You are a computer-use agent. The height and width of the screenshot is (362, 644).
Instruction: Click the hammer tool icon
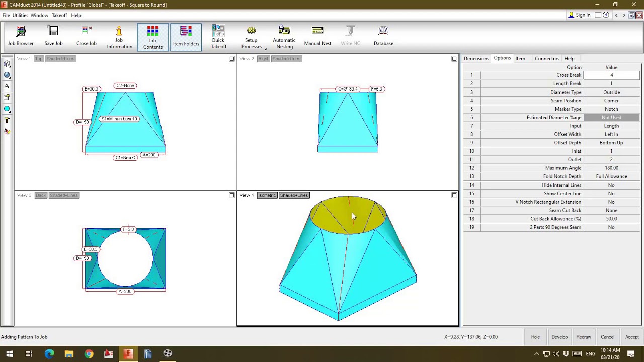pyautogui.click(x=7, y=120)
